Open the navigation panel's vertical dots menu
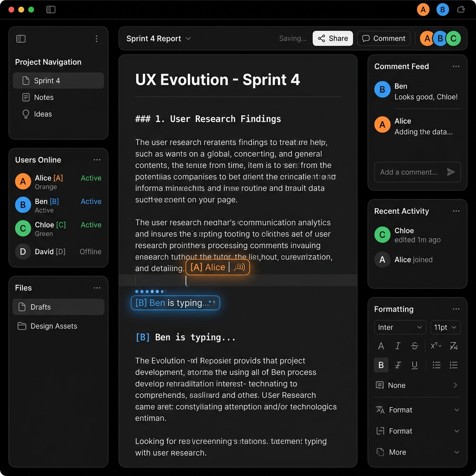The width and height of the screenshot is (476, 476). [97, 39]
